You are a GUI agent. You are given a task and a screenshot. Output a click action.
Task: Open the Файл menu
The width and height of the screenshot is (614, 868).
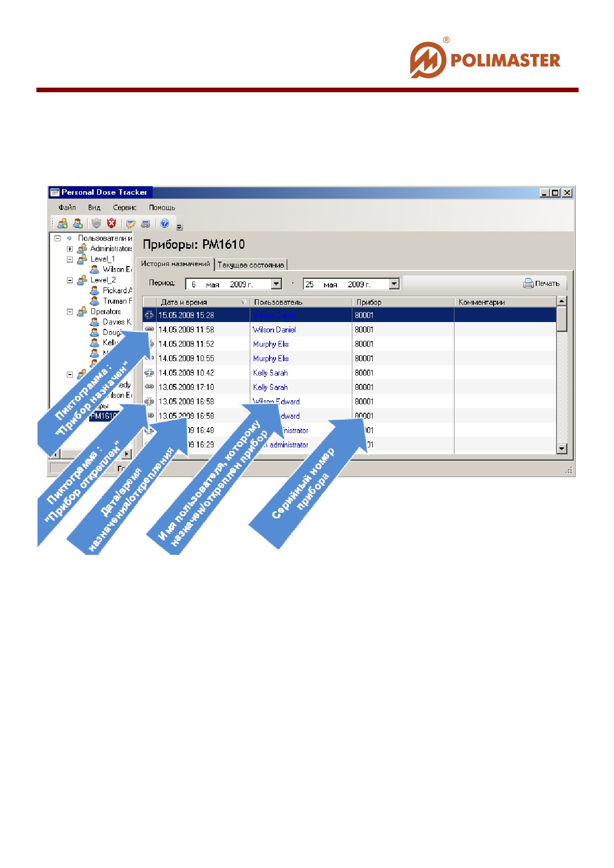67,208
